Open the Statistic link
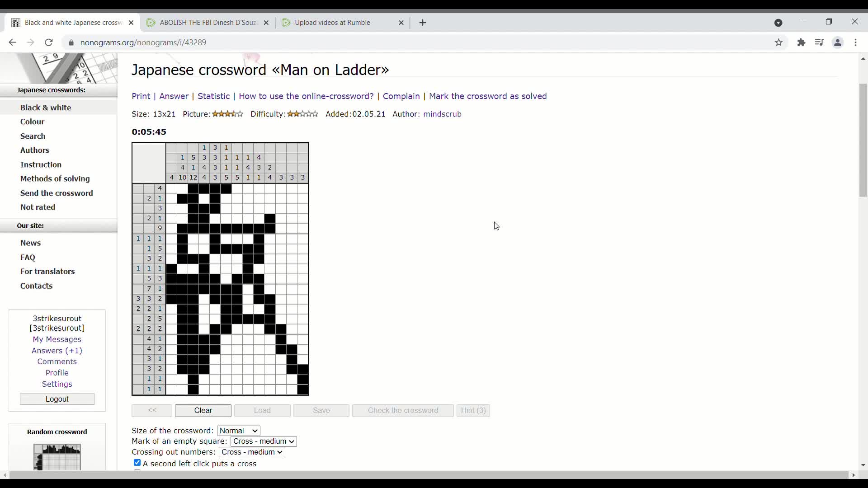868x488 pixels. [213, 96]
